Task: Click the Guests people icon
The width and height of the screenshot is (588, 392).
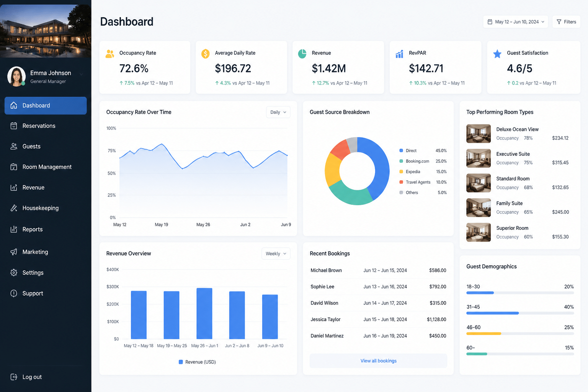Action: click(x=14, y=146)
